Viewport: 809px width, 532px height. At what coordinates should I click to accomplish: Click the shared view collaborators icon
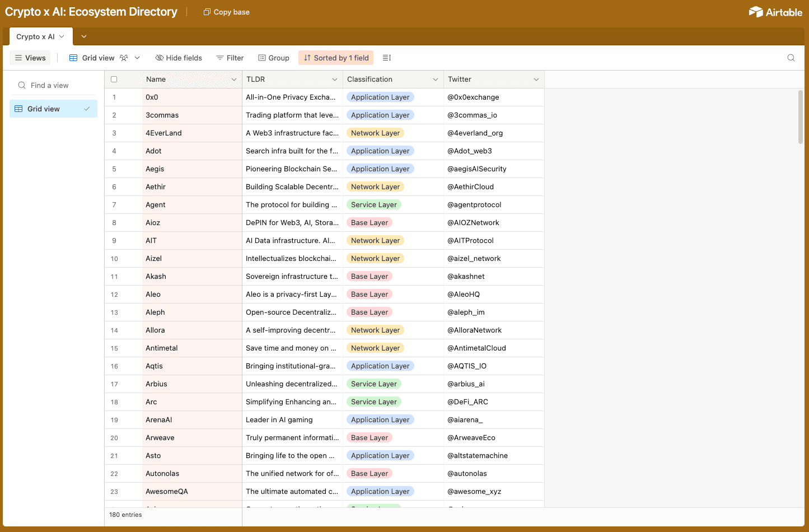click(x=124, y=58)
